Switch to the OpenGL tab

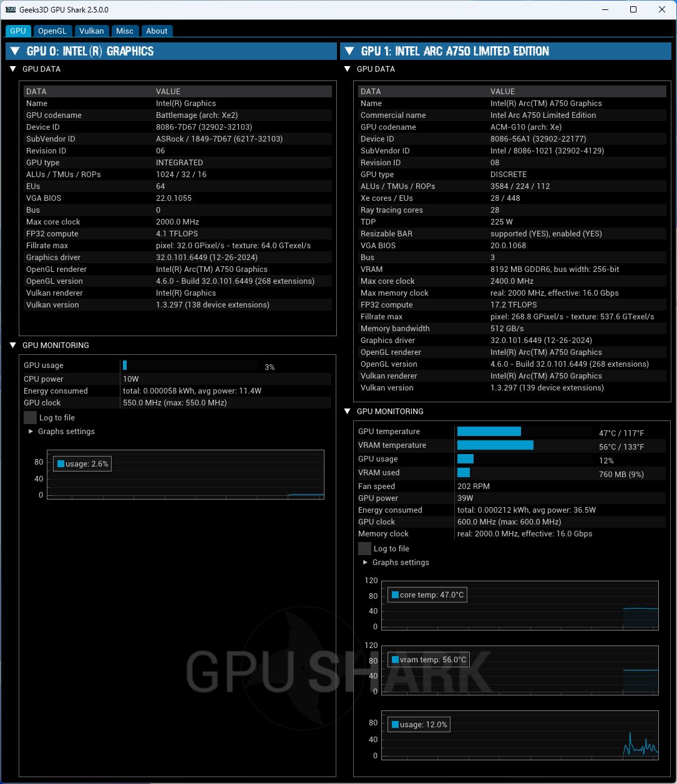[52, 31]
